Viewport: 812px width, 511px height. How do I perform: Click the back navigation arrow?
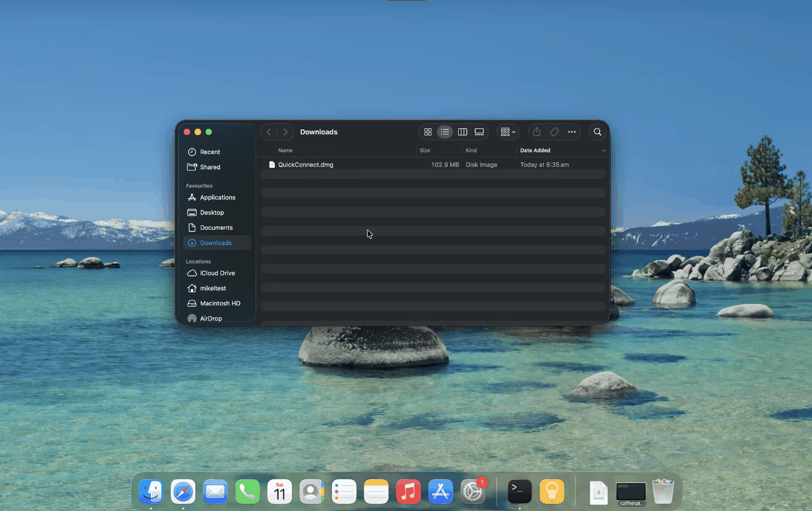269,132
